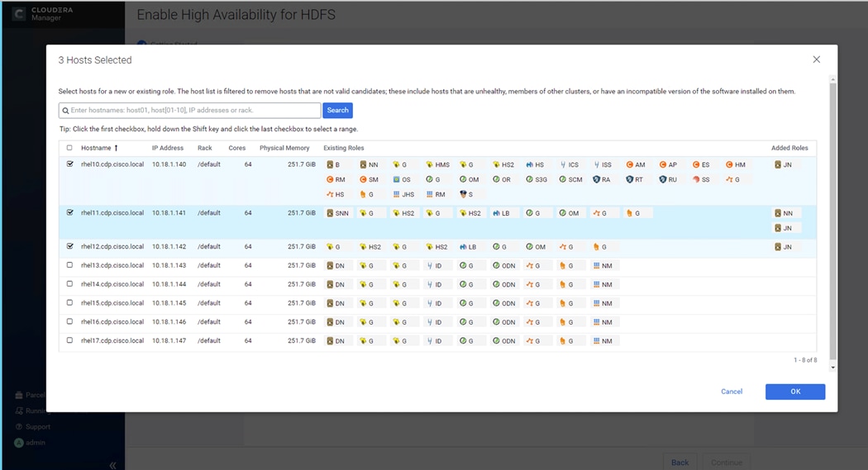Image resolution: width=868 pixels, height=470 pixels.
Task: Click the SNN role badge for rhel11
Action: pyautogui.click(x=337, y=213)
